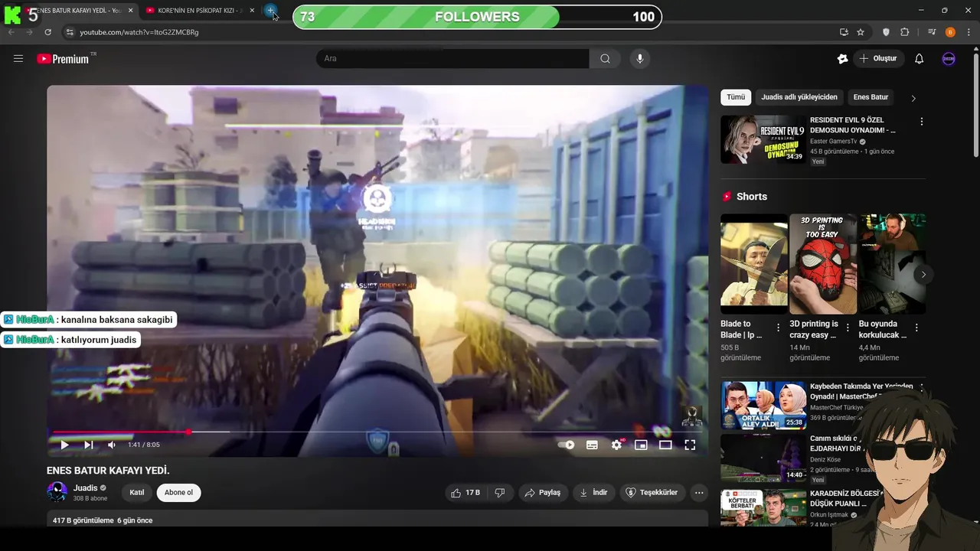The height and width of the screenshot is (551, 980).
Task: Select the Enes Batur filter chip
Action: 871,97
